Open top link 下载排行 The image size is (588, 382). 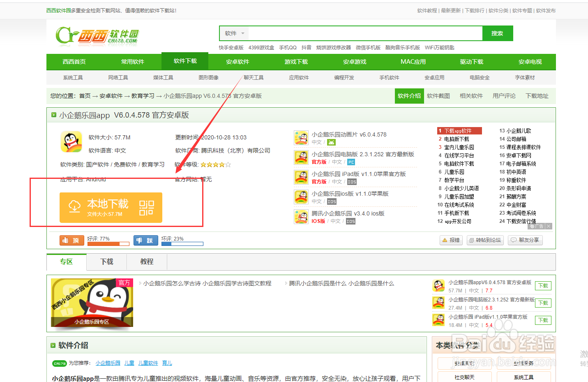point(475,11)
